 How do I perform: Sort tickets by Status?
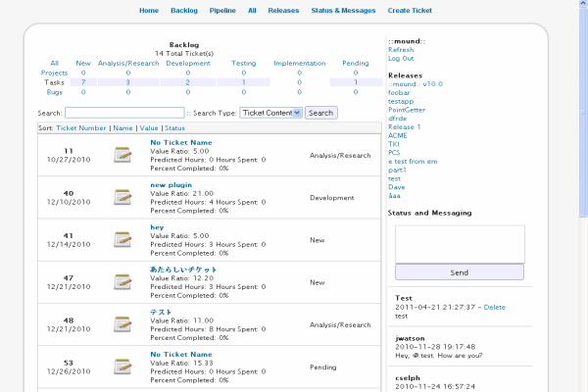[x=174, y=128]
